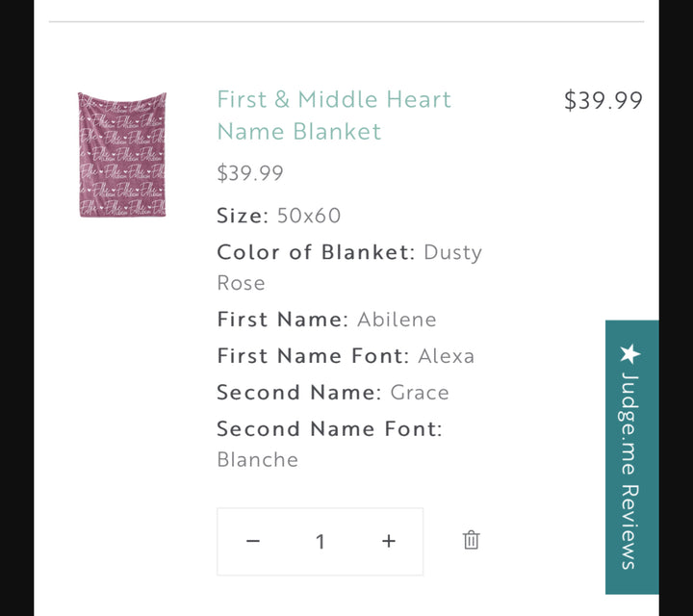Click the horizontal divider above the item
Viewport: 693px width, 616px height.
[346, 21]
